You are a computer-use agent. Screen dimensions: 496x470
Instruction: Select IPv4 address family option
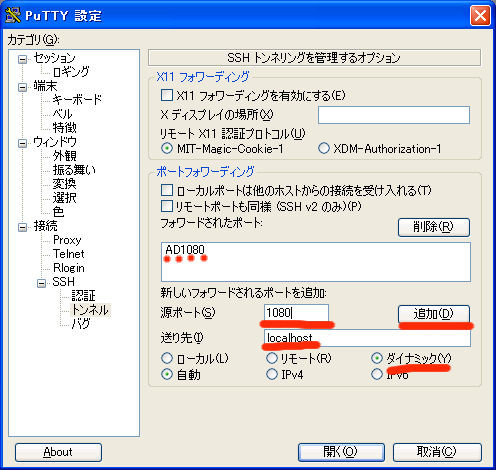(x=272, y=374)
